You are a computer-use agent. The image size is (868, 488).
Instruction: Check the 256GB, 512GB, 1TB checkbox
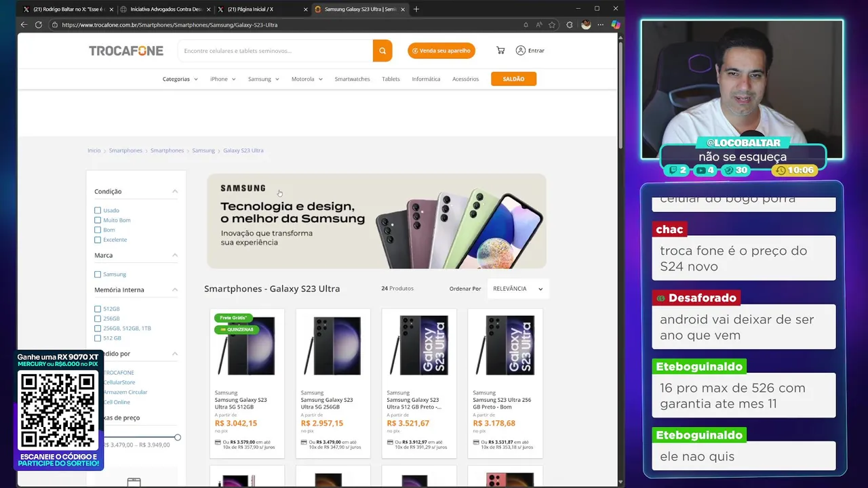coord(98,328)
